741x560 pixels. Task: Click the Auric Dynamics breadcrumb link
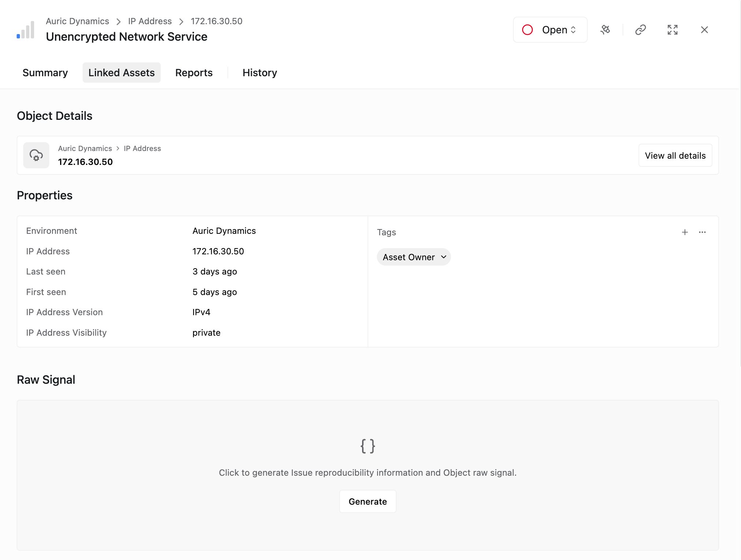[x=77, y=21]
